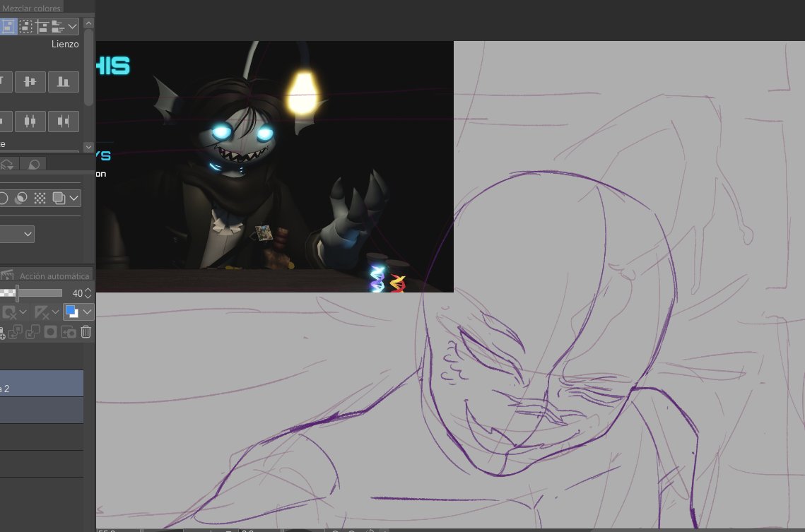
Task: Click the create layer mask icon
Action: click(50, 332)
